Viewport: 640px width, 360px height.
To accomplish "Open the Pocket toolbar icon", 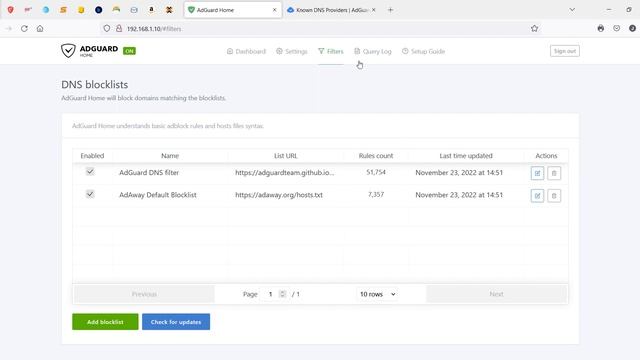I will point(616,29).
